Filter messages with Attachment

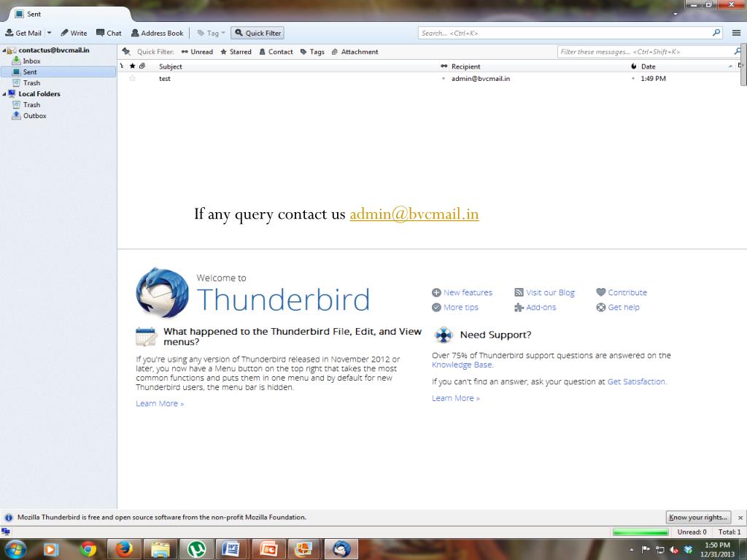pyautogui.click(x=355, y=52)
